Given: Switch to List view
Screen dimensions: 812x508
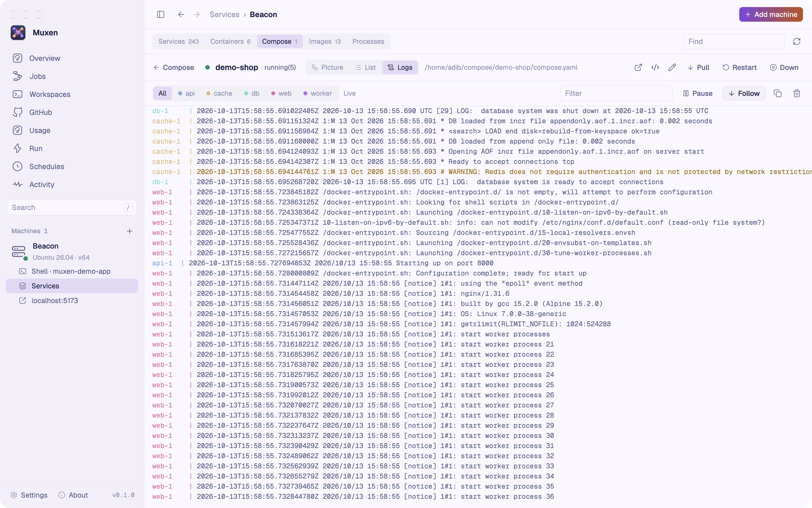Looking at the screenshot, I should (365, 68).
